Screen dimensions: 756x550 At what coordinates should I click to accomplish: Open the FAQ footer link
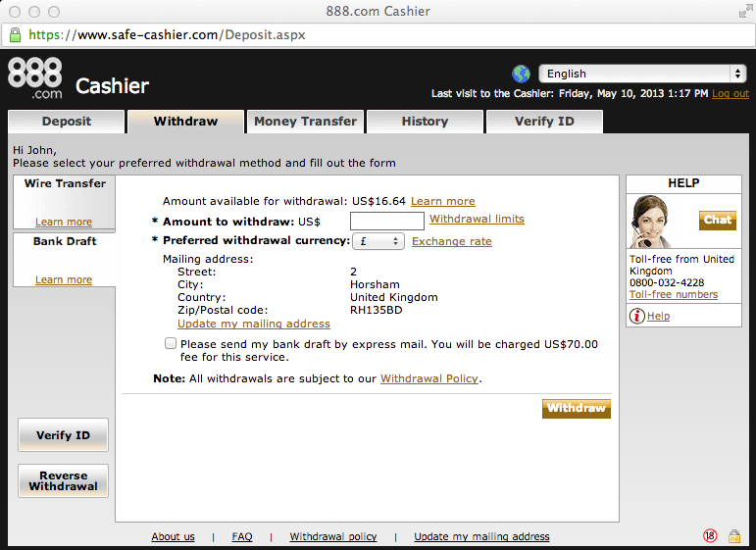click(x=242, y=536)
